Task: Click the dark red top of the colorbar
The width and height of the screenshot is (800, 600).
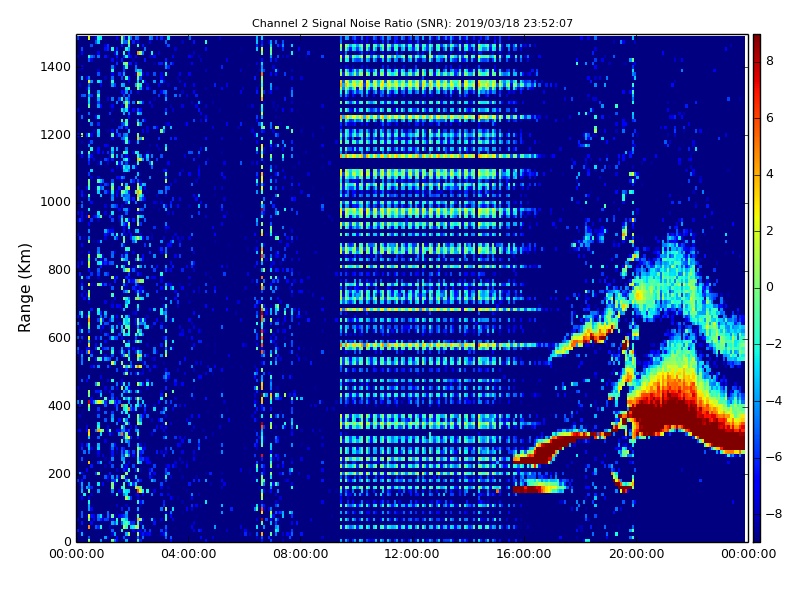Action: click(x=757, y=41)
